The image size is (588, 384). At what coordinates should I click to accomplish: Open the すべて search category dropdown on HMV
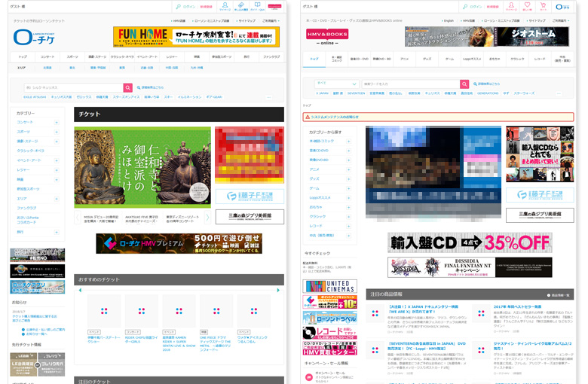click(336, 84)
